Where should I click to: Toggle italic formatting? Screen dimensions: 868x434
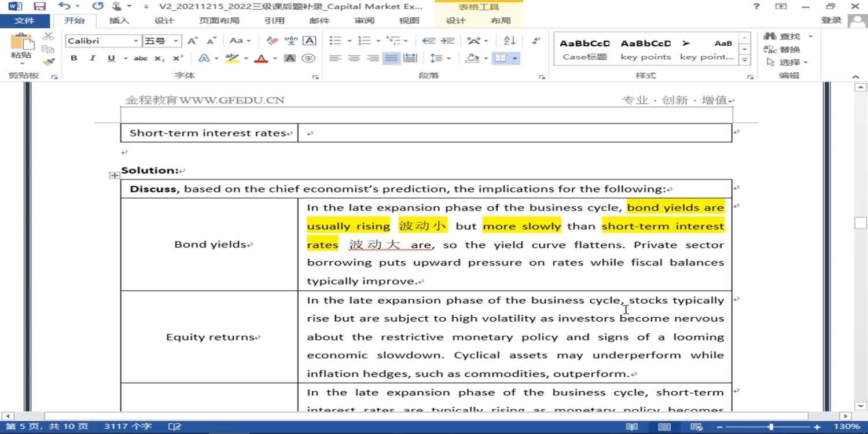pyautogui.click(x=92, y=58)
